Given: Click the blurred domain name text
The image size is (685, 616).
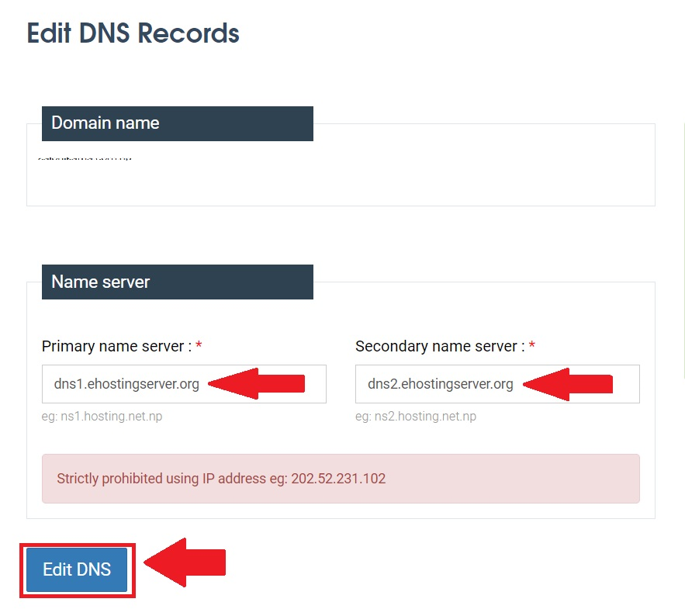Looking at the screenshot, I should (85, 158).
